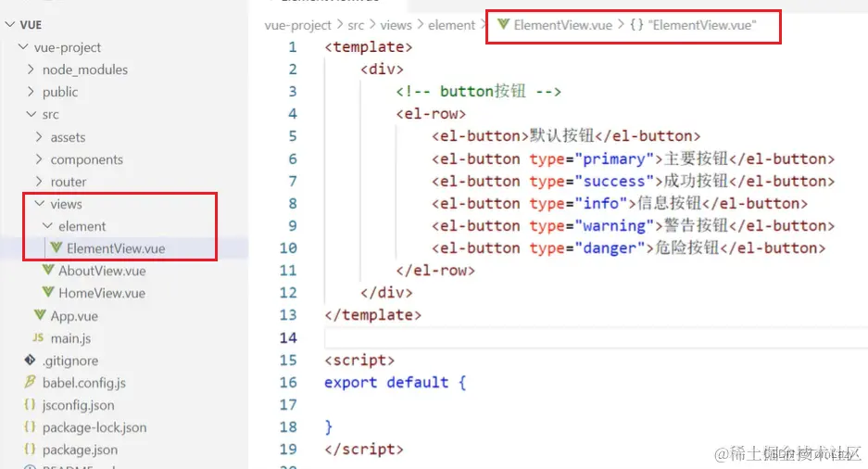The width and height of the screenshot is (868, 469).
Task: Expand the node_modules folder chevron
Action: pyautogui.click(x=31, y=70)
